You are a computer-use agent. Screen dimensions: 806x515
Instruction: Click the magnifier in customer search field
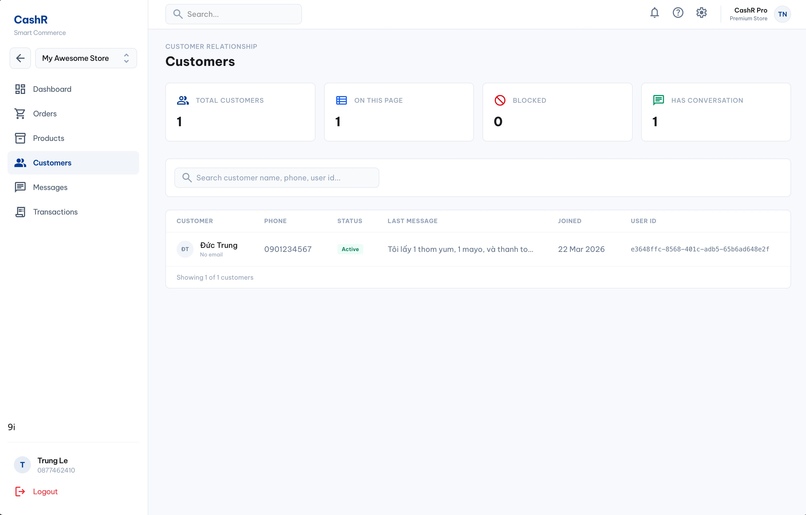187,177
